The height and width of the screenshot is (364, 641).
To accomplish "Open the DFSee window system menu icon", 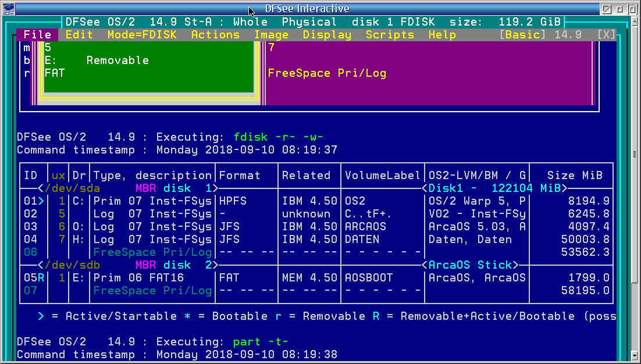I will tap(8, 9).
